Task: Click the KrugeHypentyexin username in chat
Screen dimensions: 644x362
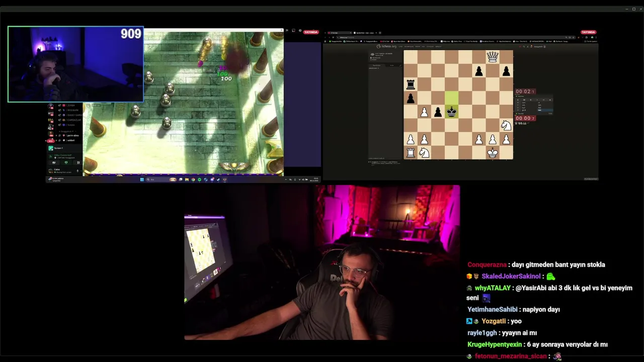Action: 494,344
